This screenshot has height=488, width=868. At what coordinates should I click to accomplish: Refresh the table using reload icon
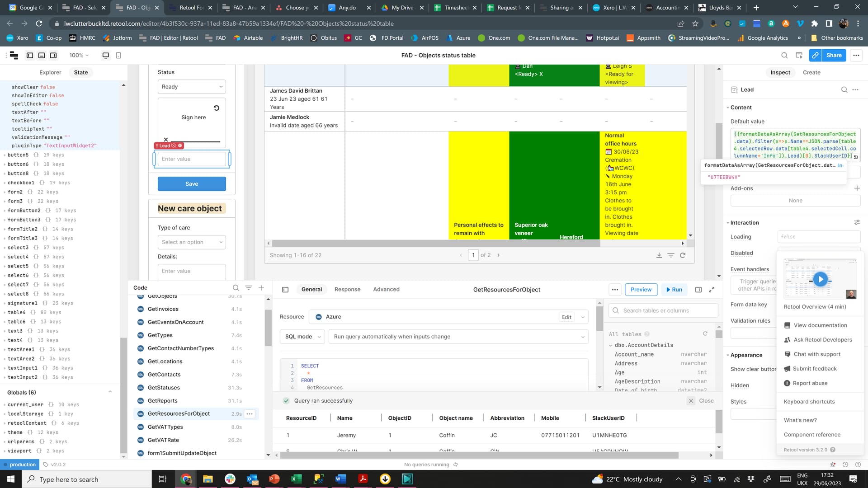(x=683, y=255)
